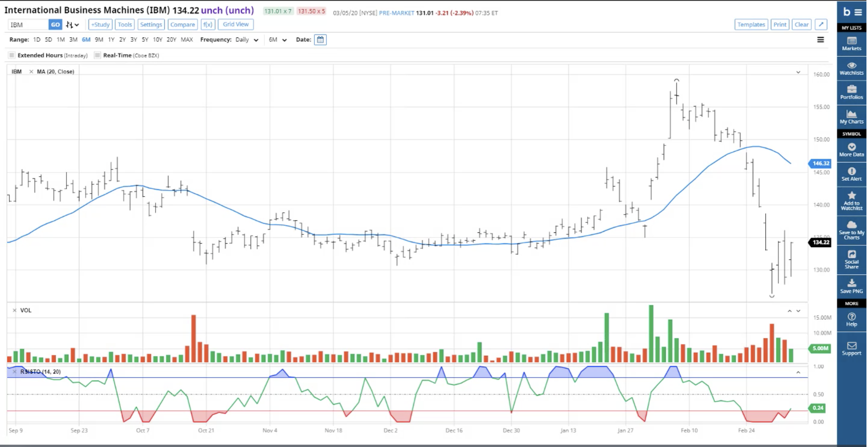Enable Real-Time Cboe BZX data

point(98,55)
